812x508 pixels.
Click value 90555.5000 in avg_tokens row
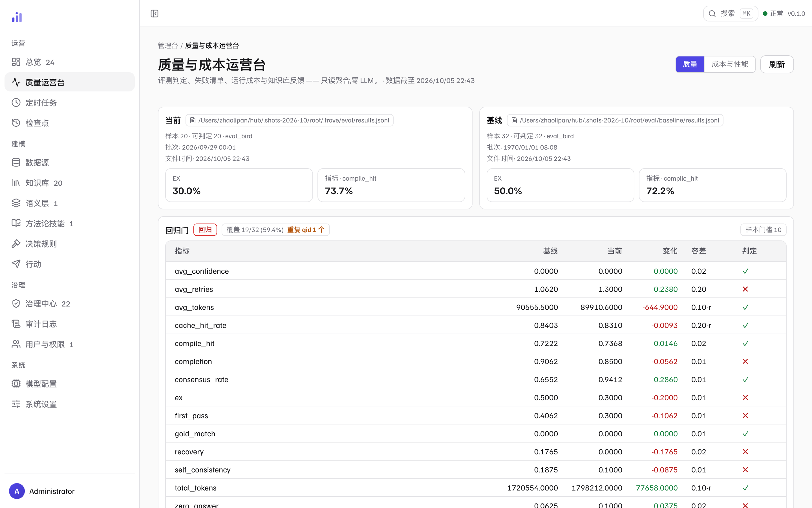(537, 307)
